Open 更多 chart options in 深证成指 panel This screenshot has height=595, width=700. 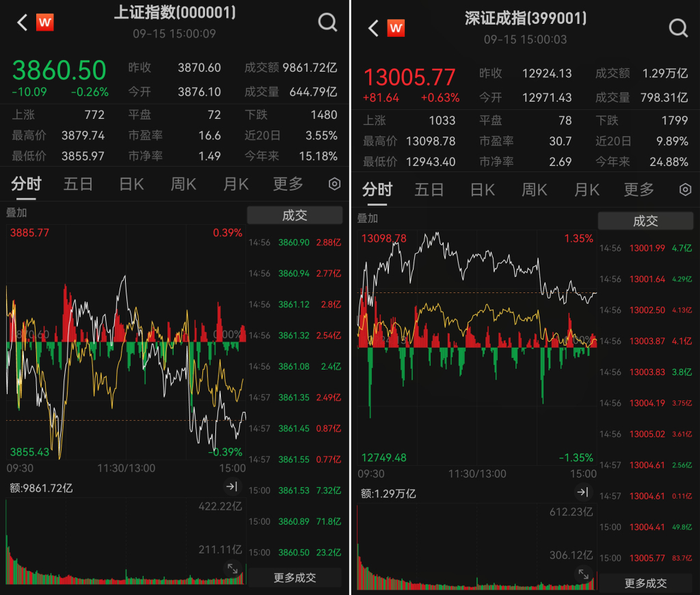click(x=638, y=190)
